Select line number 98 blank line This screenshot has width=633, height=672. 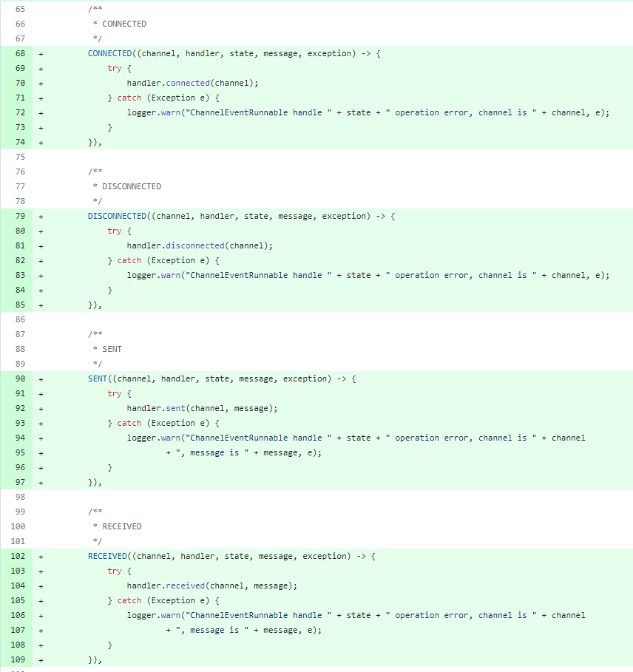pyautogui.click(x=20, y=497)
